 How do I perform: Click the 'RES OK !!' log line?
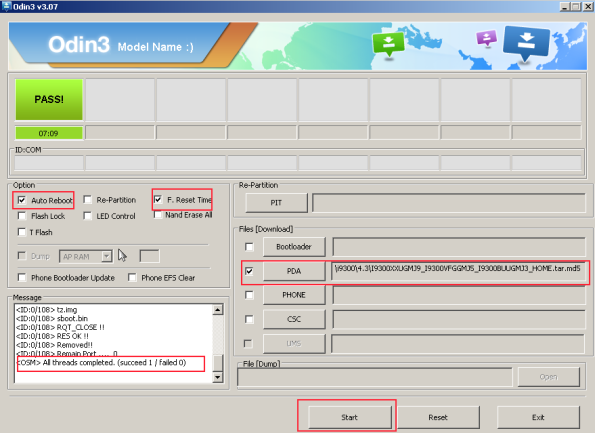[52, 336]
